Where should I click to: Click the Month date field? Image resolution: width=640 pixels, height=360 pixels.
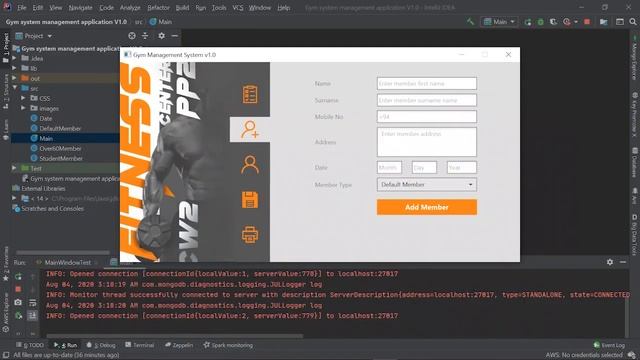pos(389,167)
